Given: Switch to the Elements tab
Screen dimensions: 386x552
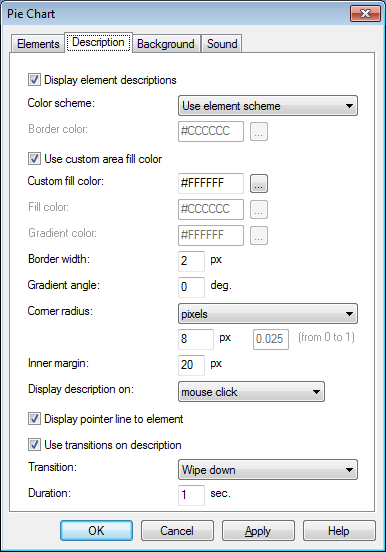Looking at the screenshot, I should pos(38,44).
